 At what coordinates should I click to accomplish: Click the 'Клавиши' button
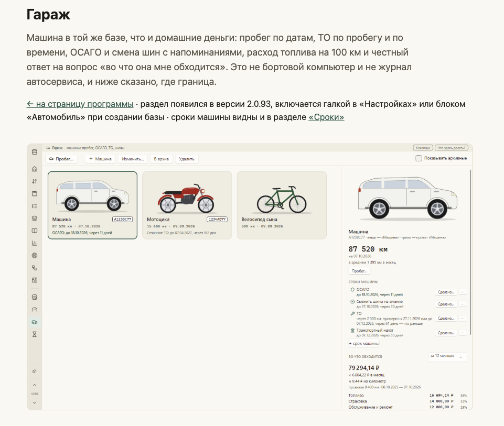pos(423,148)
